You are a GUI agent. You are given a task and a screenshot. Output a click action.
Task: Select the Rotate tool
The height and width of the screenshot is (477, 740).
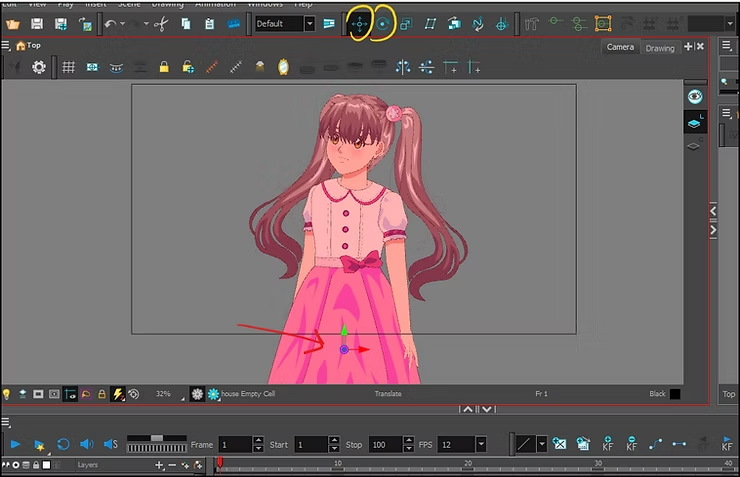pos(382,24)
